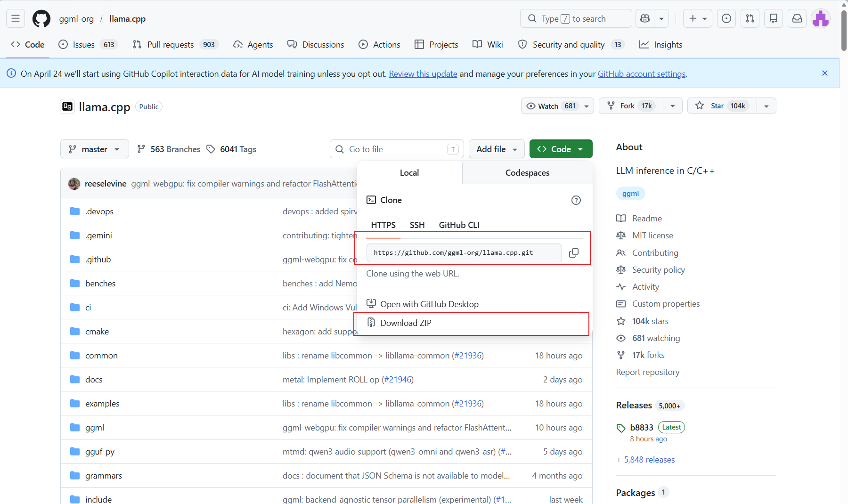Open notifications inbox icon
848x504 pixels.
tap(797, 18)
